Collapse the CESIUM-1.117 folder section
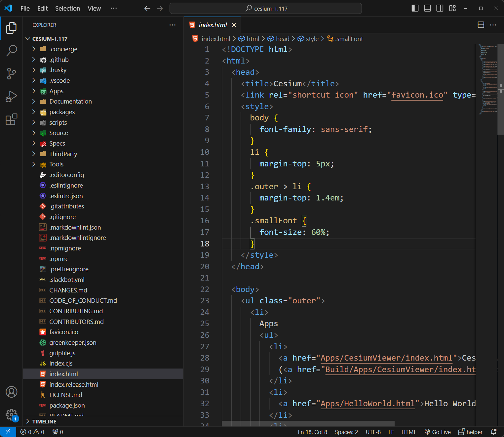This screenshot has height=437, width=504. coord(103,39)
